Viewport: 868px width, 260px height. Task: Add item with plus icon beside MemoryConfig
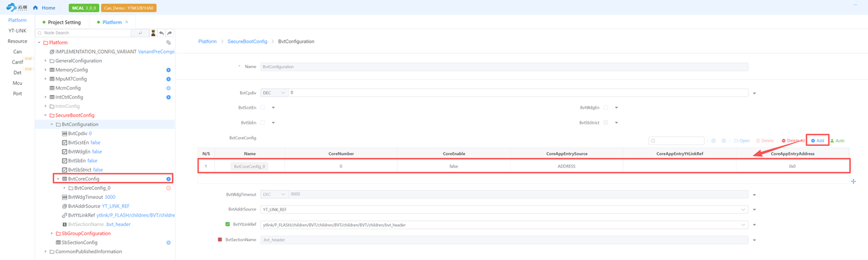click(x=169, y=70)
